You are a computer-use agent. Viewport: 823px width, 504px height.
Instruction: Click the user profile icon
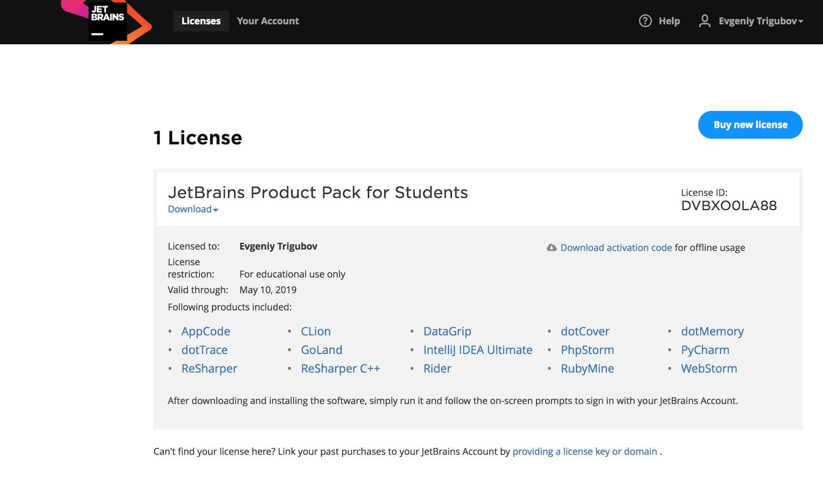click(x=704, y=21)
